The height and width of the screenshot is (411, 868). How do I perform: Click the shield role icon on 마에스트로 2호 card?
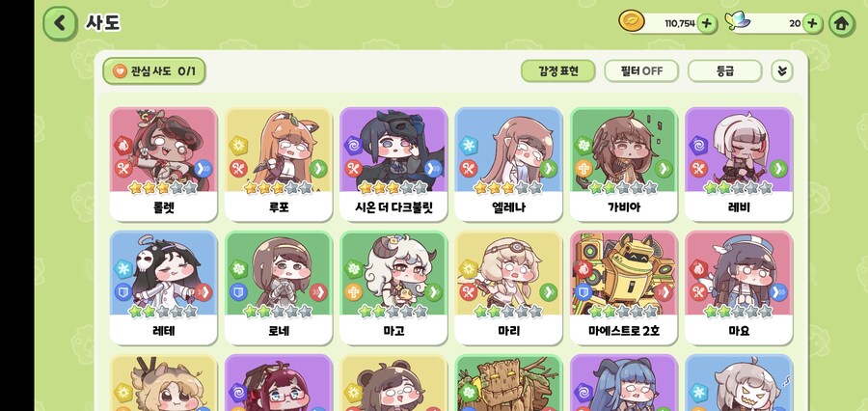click(583, 291)
